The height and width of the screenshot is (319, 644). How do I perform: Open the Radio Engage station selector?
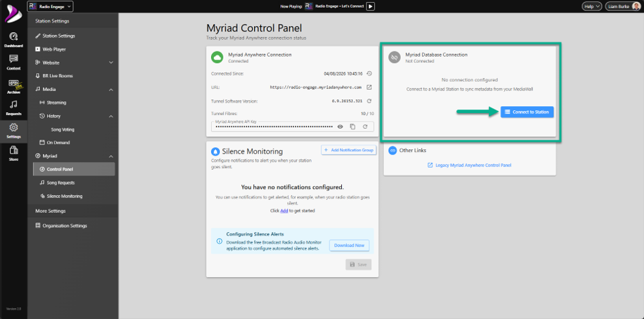tap(50, 6)
